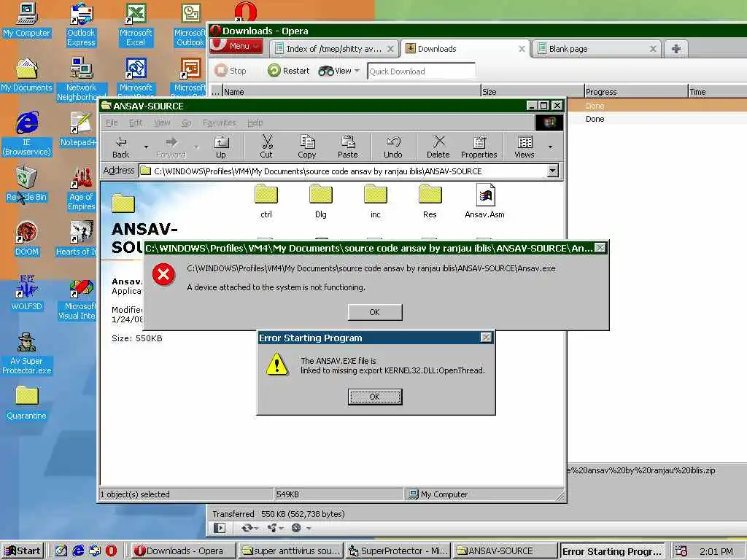Click Show Desktop Quick Launch icon

(61, 551)
